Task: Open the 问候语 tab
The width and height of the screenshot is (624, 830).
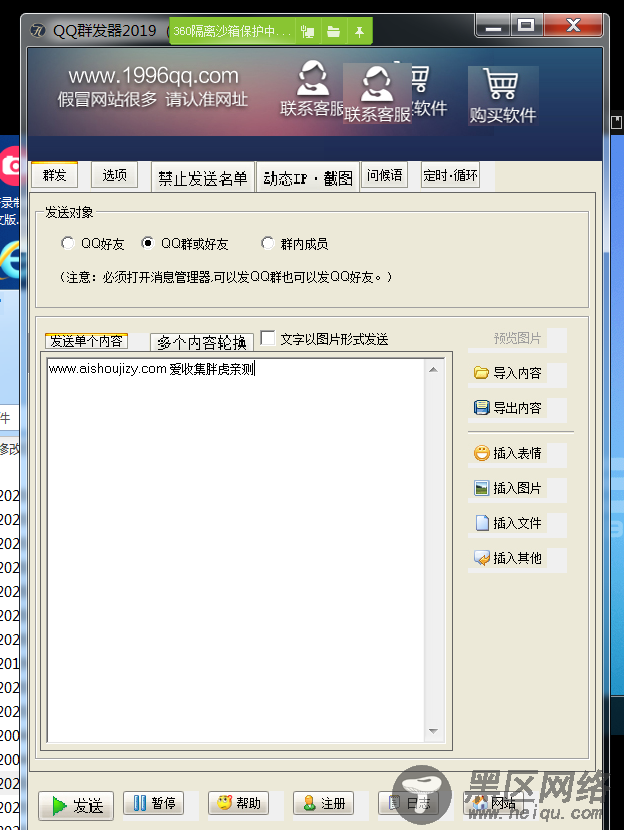Action: 385,175
